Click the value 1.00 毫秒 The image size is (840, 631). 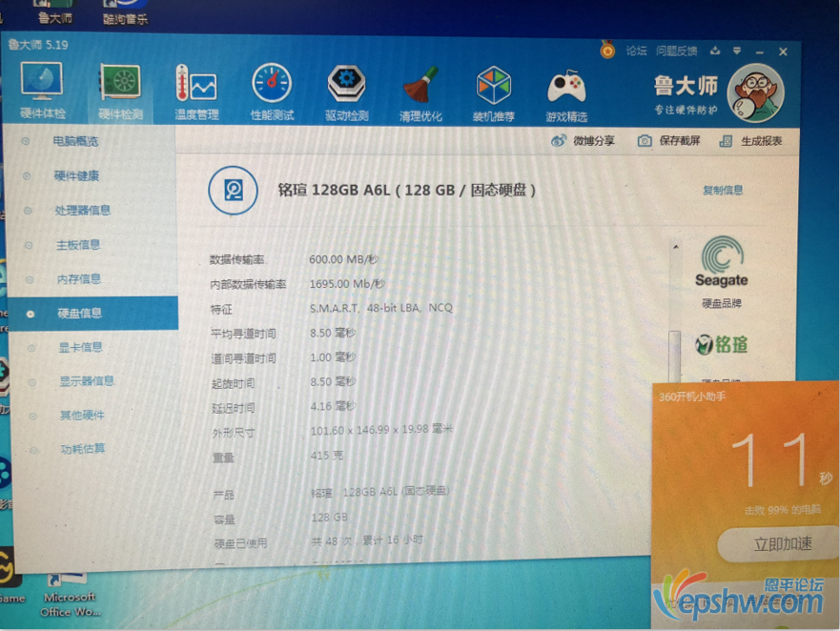[333, 357]
